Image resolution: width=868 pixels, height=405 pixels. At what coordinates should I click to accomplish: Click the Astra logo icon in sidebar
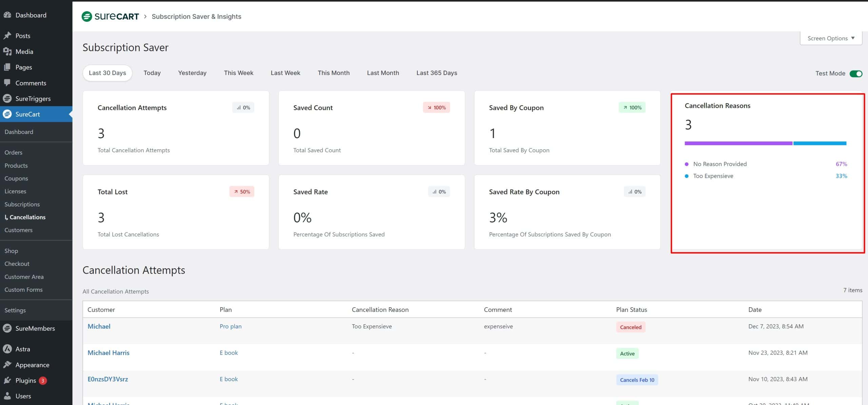tap(7, 349)
